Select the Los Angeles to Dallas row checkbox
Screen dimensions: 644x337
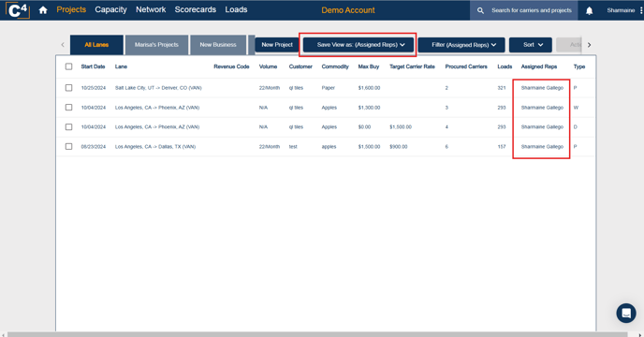[x=68, y=146]
